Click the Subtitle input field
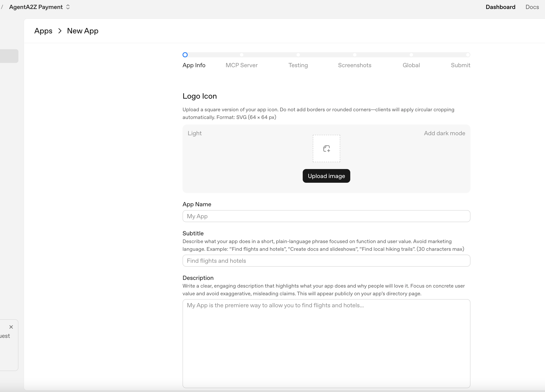Image resolution: width=545 pixels, height=392 pixels. click(x=326, y=261)
